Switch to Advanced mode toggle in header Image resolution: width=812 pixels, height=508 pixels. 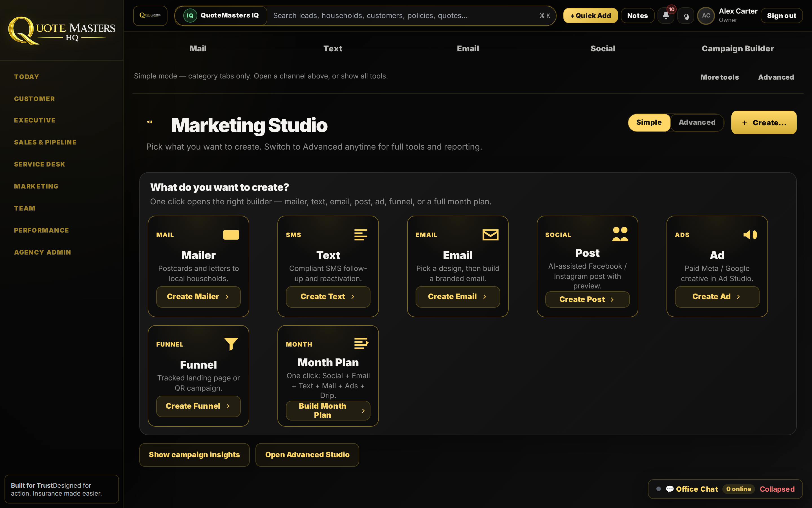tap(697, 122)
